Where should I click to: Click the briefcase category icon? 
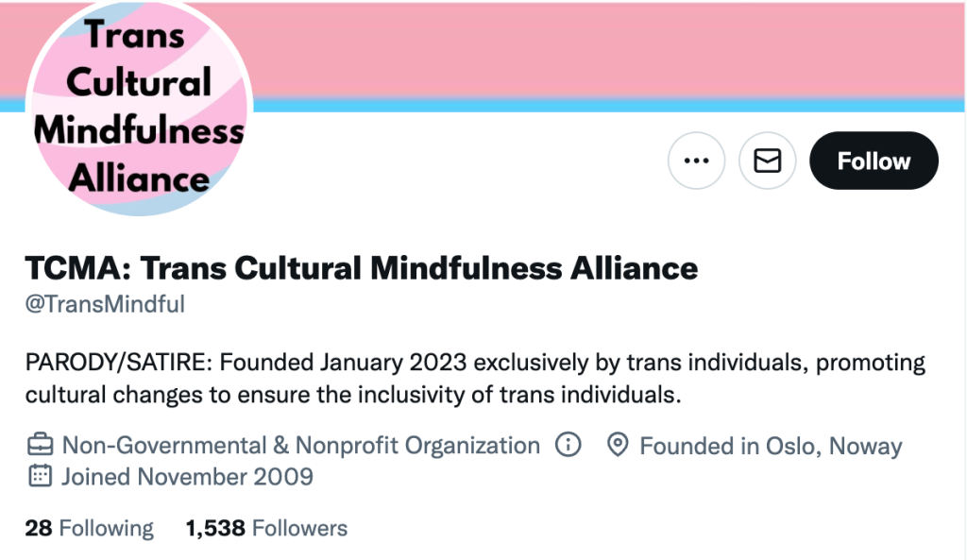[x=40, y=446]
